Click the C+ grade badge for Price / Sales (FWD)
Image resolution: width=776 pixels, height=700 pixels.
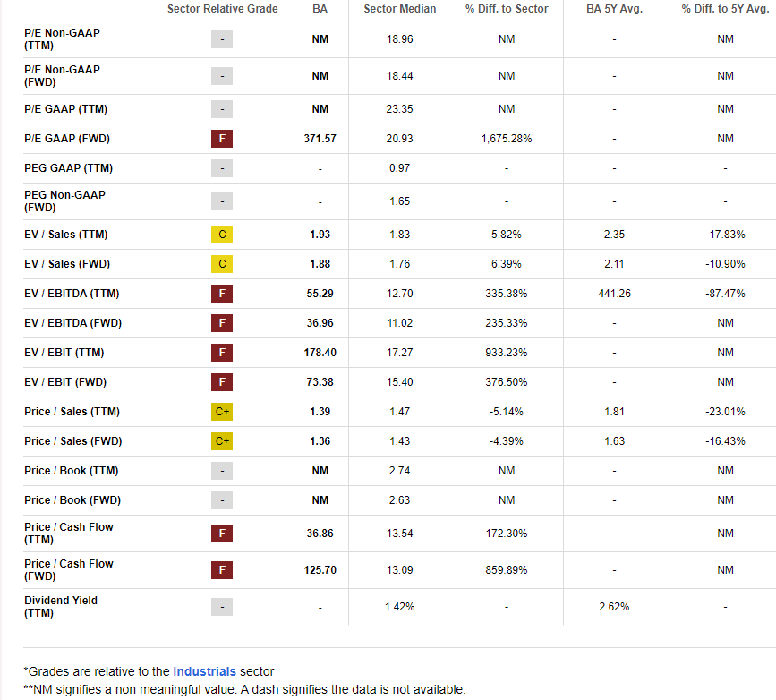tap(222, 441)
